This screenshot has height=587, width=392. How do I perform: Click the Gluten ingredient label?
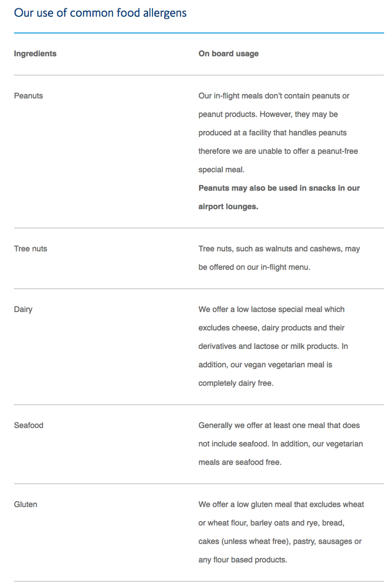pos(25,504)
